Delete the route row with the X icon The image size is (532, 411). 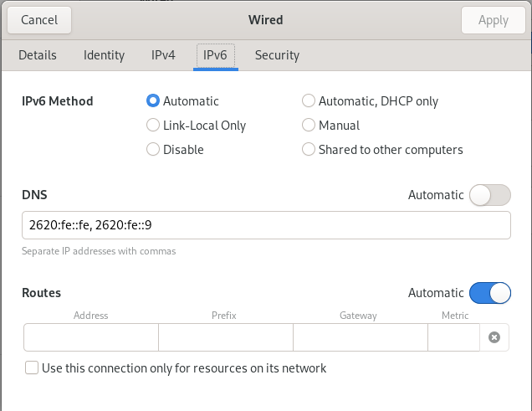pyautogui.click(x=494, y=337)
